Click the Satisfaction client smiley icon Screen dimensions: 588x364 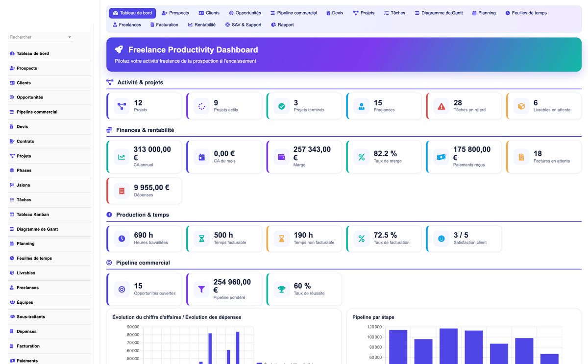[441, 239]
